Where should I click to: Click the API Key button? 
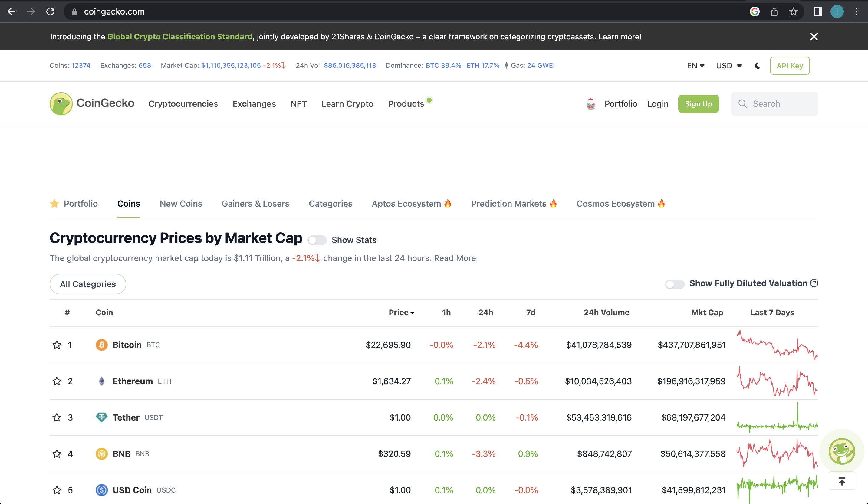point(790,65)
